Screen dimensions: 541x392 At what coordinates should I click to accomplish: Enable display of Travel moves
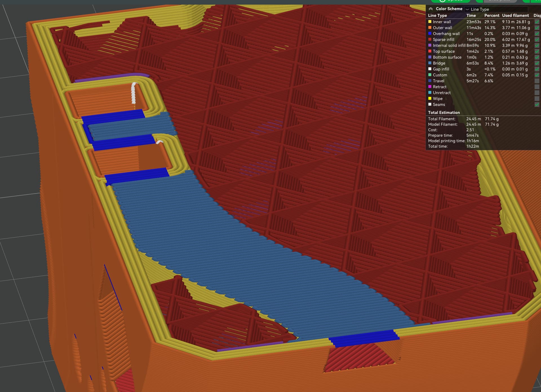[x=537, y=81]
